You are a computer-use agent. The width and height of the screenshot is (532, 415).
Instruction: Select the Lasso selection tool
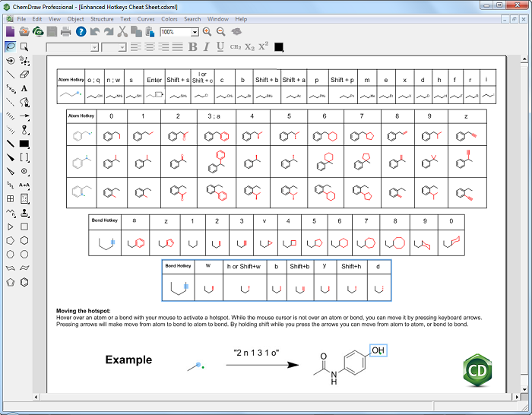[x=11, y=46]
